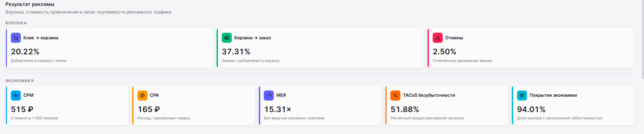Click the Доля заказов с заполненной себестоимостью caption
644x134 pixels.
click(560, 118)
